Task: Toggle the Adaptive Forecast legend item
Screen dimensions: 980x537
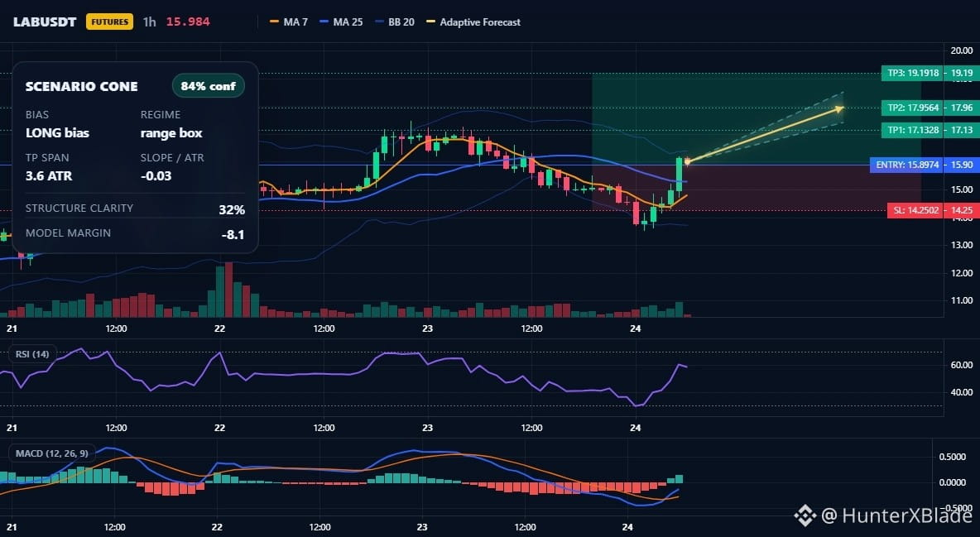Action: coord(473,22)
